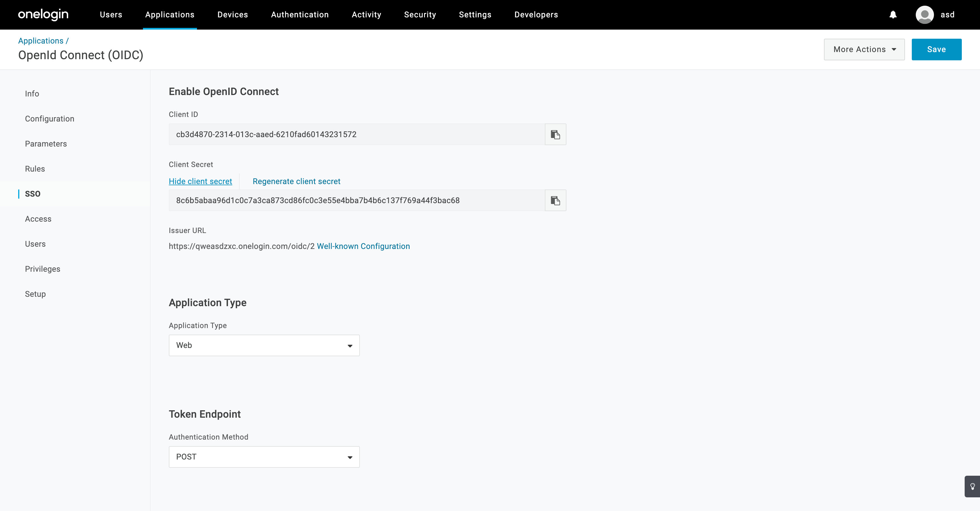
Task: Copy the Client Secret to clipboard
Action: pos(555,200)
